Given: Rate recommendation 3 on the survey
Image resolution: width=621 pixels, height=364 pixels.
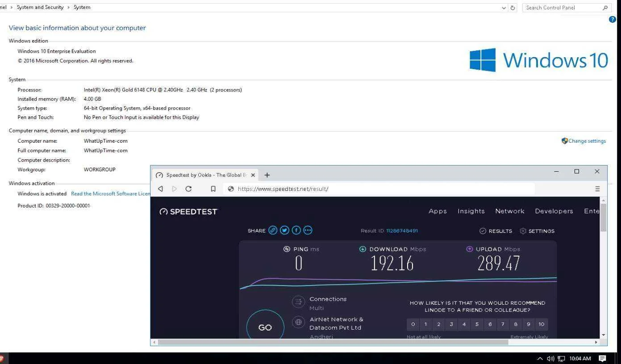Looking at the screenshot, I should [x=452, y=324].
